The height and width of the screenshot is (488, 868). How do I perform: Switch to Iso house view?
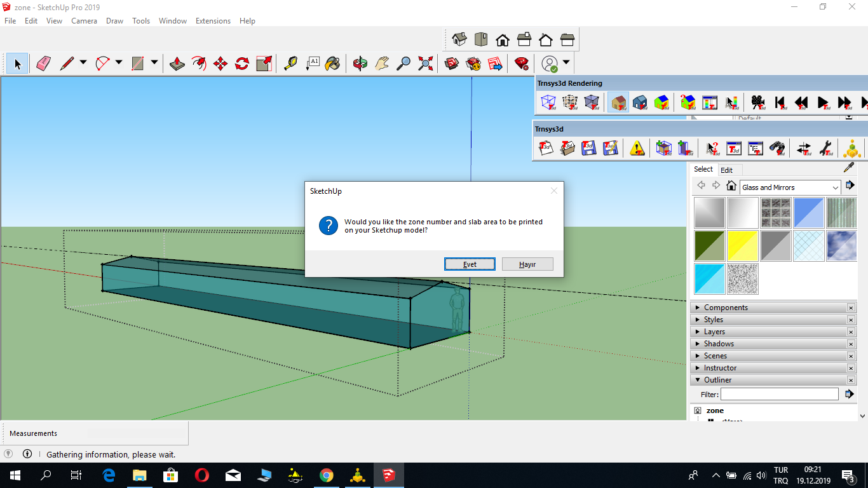coord(459,40)
